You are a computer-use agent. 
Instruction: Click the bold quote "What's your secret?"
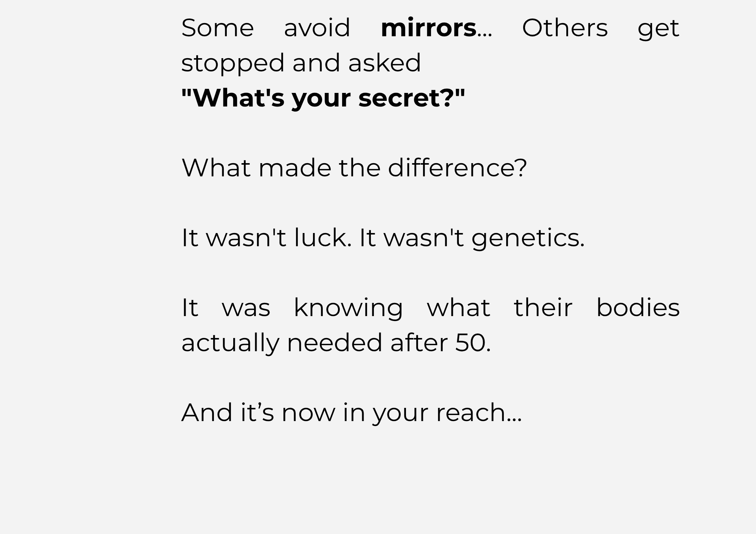(323, 98)
